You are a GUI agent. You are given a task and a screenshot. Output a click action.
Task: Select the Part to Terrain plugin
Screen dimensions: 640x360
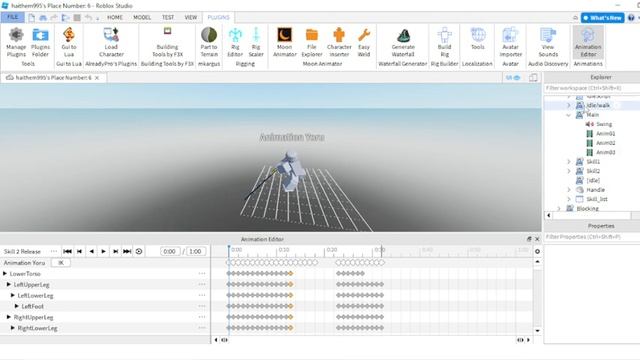click(209, 42)
